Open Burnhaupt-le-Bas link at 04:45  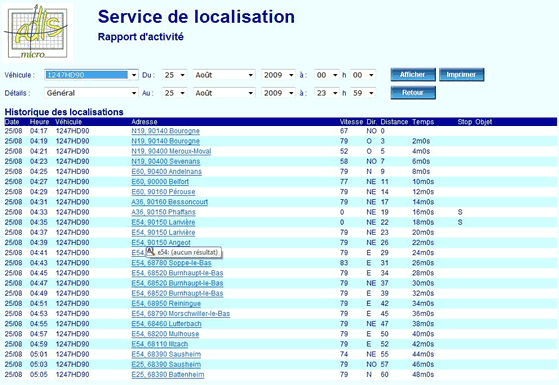[x=177, y=273]
